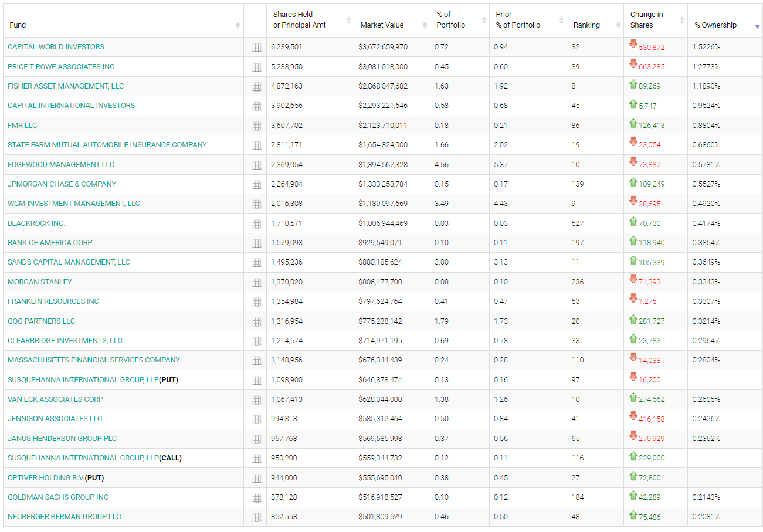This screenshot has width=763, height=532.
Task: Open grid icon in Franklin Resources row
Action: [256, 302]
